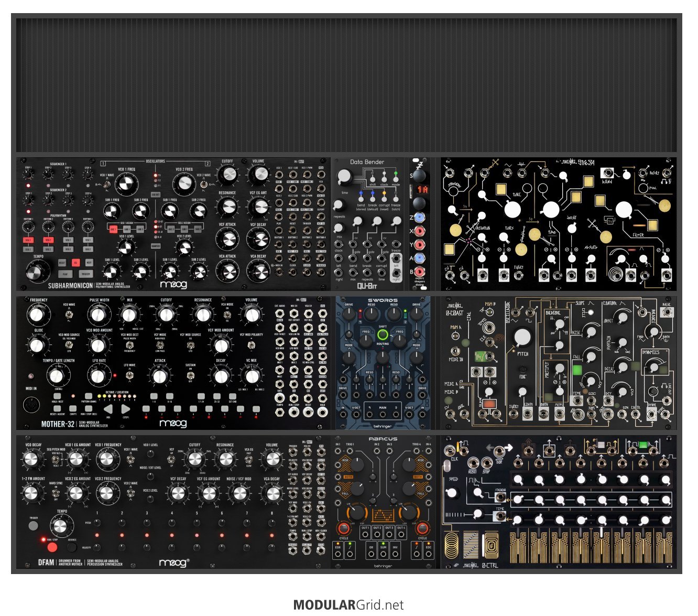This screenshot has height=616, width=698.
Task: Click the Mother-32 (SHIFT) button
Action: (72, 409)
